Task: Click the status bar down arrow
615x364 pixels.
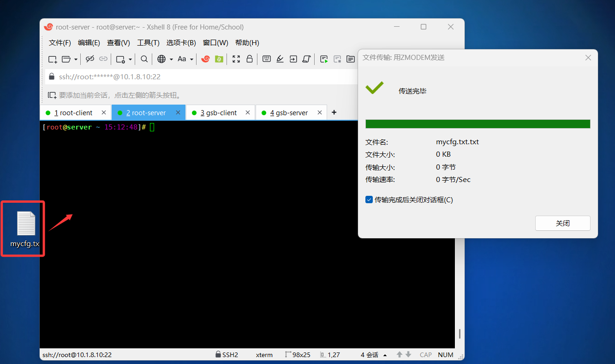Action: [x=408, y=355]
